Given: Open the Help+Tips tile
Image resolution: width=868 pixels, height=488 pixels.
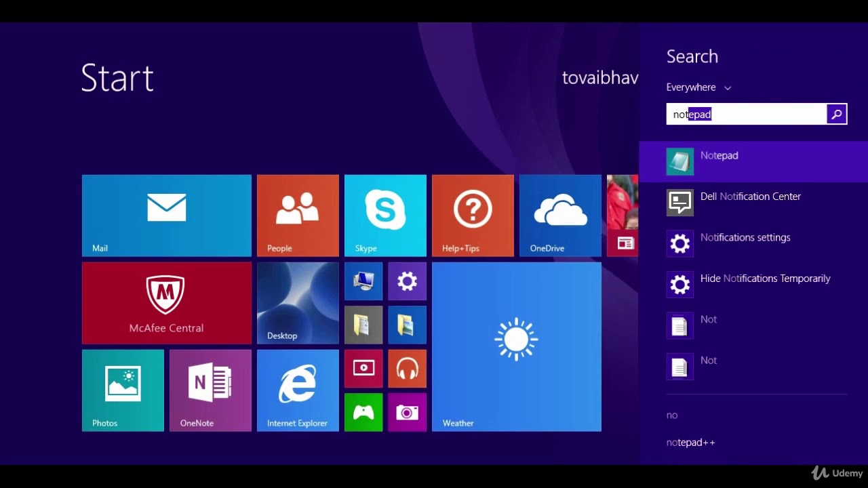Looking at the screenshot, I should click(x=473, y=216).
